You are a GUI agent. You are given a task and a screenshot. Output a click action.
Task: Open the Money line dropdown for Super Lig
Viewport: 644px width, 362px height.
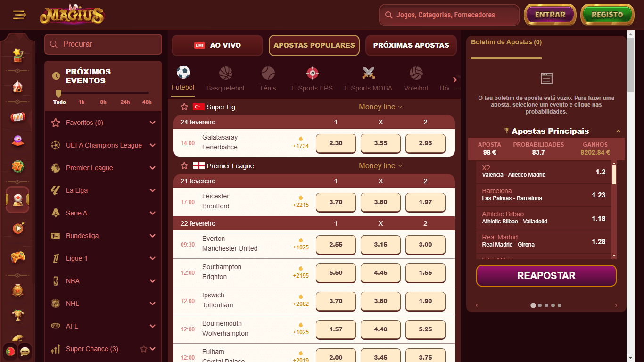[x=380, y=107]
